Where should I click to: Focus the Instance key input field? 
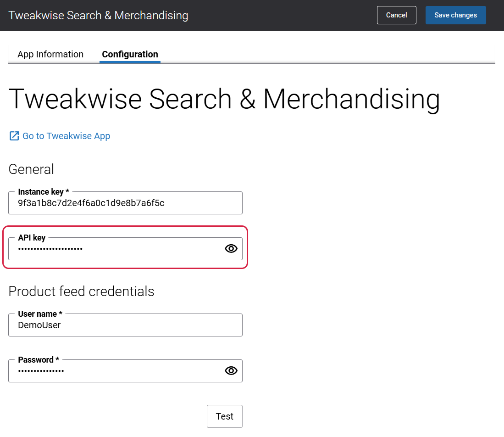[x=125, y=203]
